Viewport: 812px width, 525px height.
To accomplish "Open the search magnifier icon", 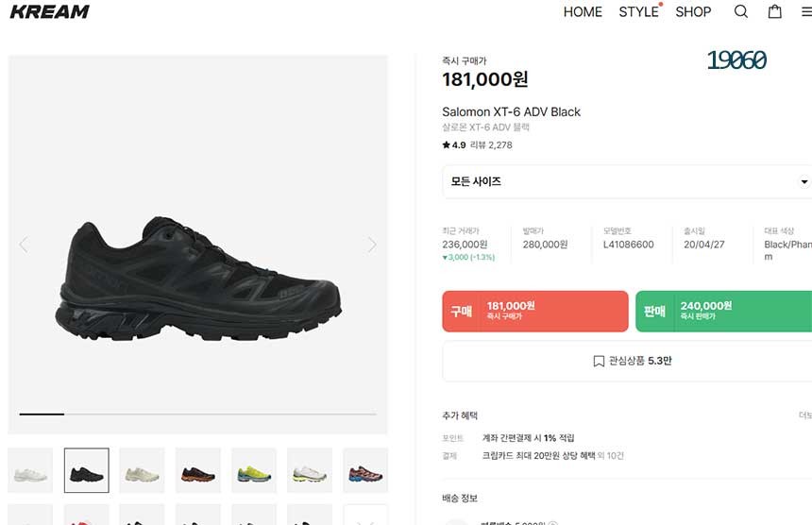I will [741, 11].
